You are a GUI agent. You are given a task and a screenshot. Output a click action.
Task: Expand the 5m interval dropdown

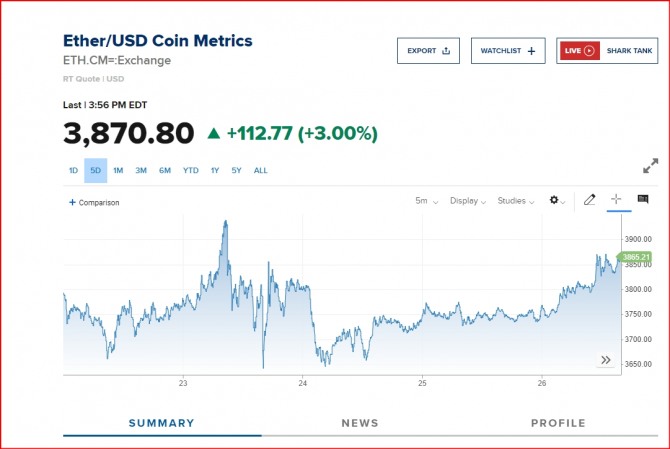click(x=427, y=201)
